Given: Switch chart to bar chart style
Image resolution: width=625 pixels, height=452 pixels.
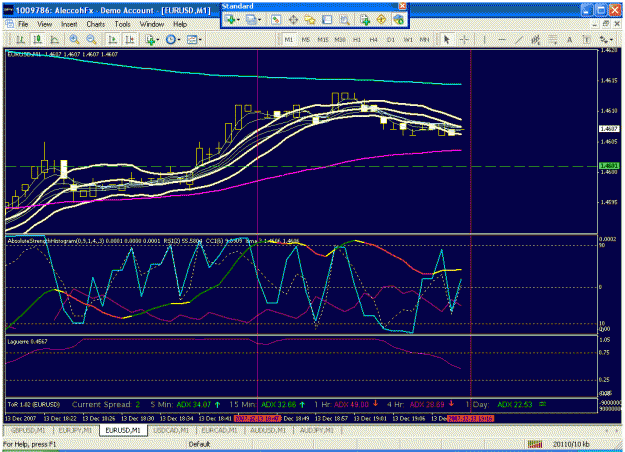Looking at the screenshot, I should click(x=20, y=39).
